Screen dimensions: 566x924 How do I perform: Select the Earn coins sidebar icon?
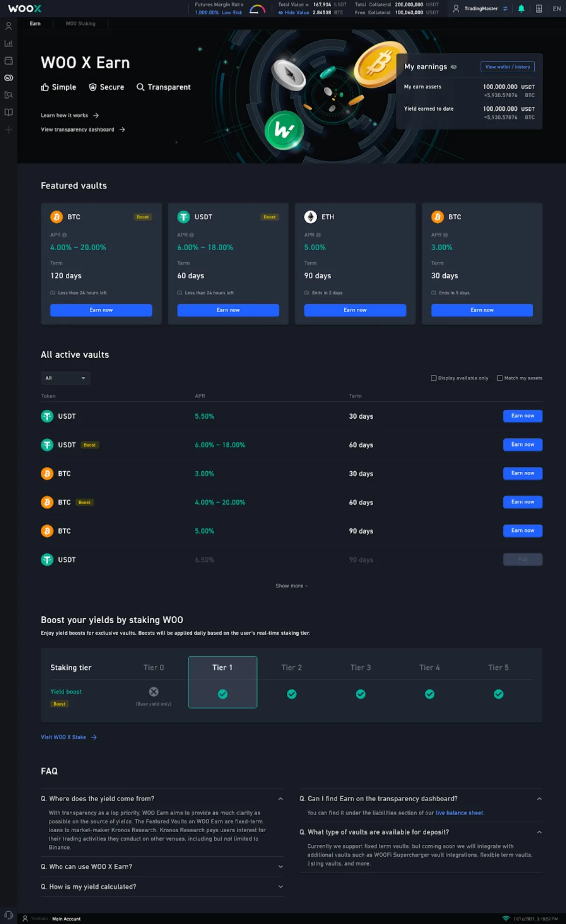[8, 78]
